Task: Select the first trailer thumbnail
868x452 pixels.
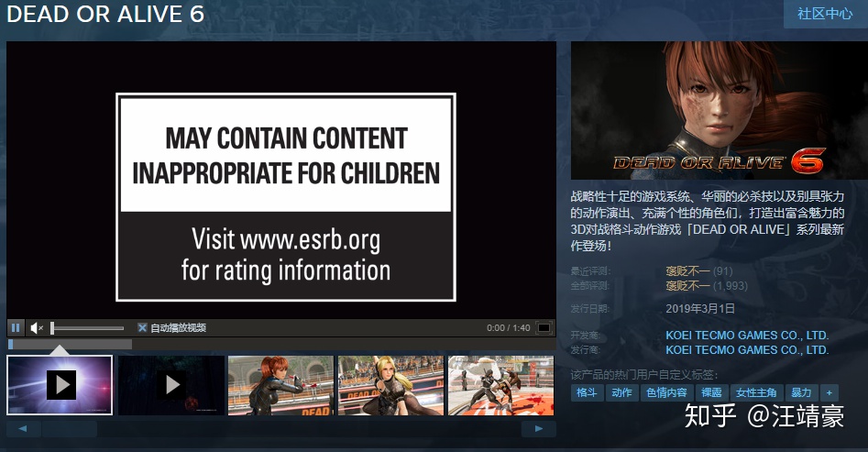Action: (60, 385)
